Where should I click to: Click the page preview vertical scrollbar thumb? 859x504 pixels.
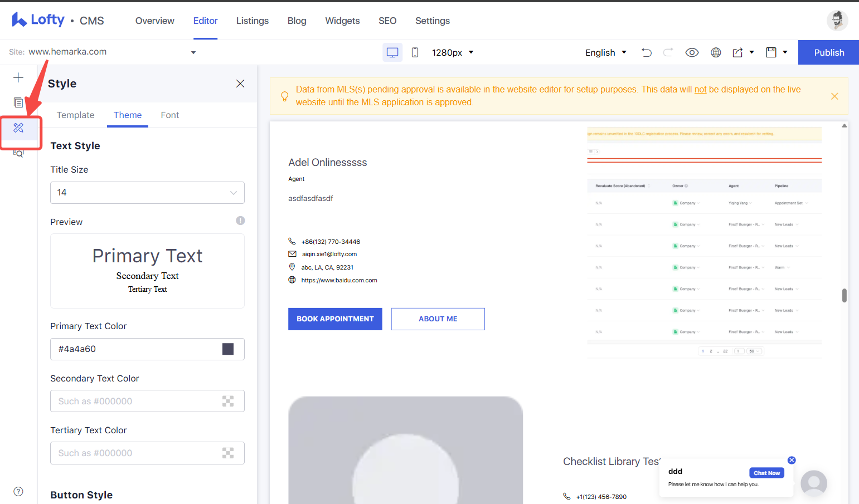(x=845, y=295)
